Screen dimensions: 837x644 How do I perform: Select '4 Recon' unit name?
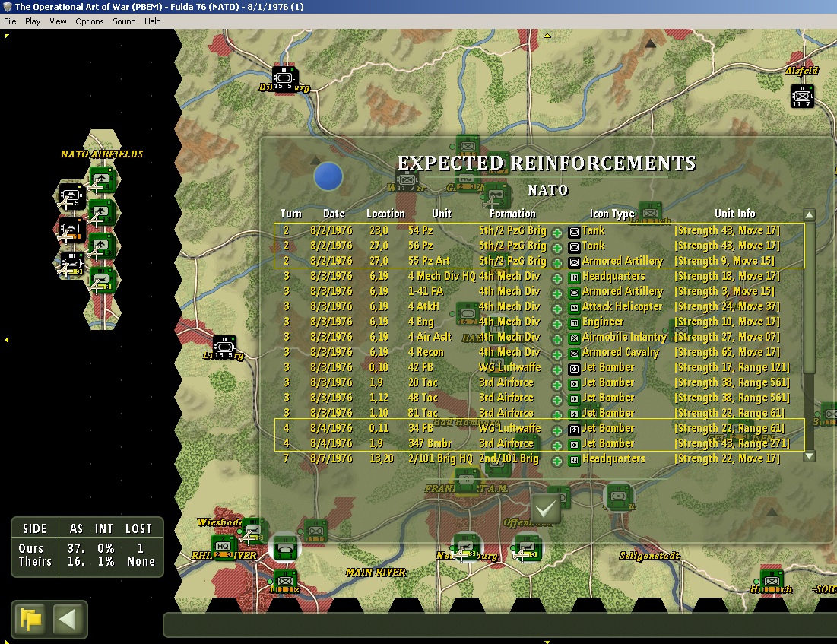click(x=426, y=353)
